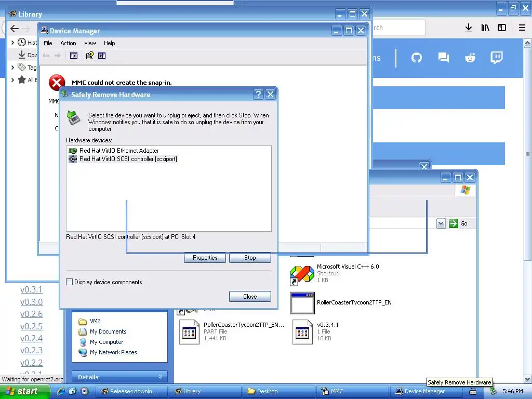This screenshot has height=399, width=532.
Task: Open My Network Places link
Action: (107, 352)
